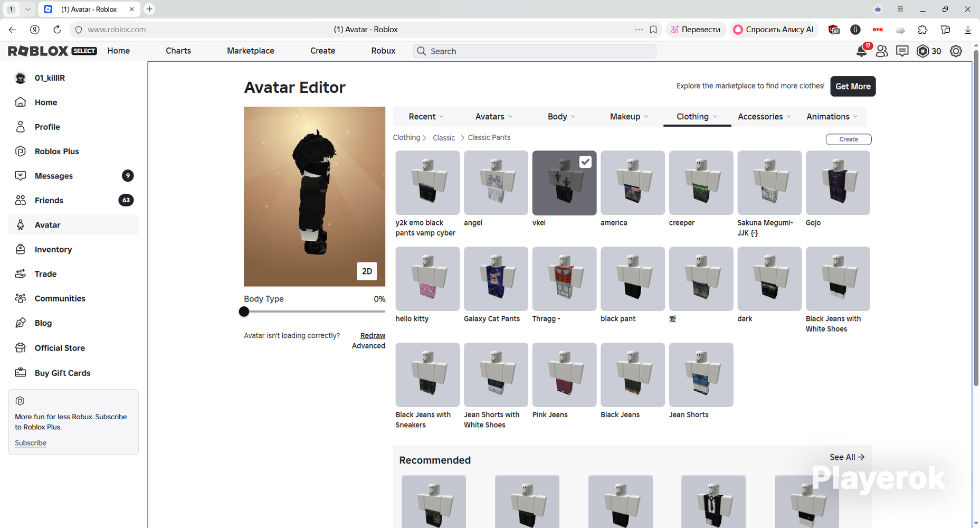Select the Gojo pants thumbnail
The image size is (980, 528).
838,183
